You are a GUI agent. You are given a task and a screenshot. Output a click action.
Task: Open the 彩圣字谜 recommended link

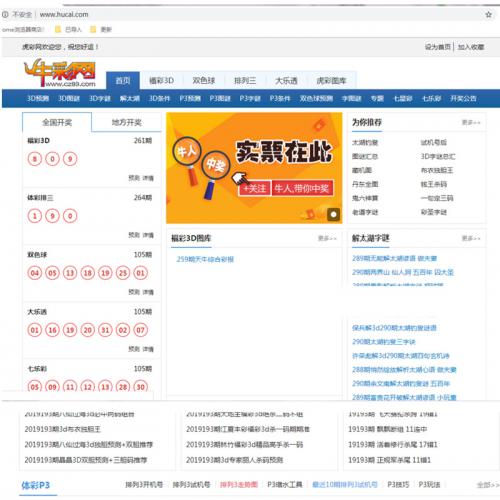point(433,212)
